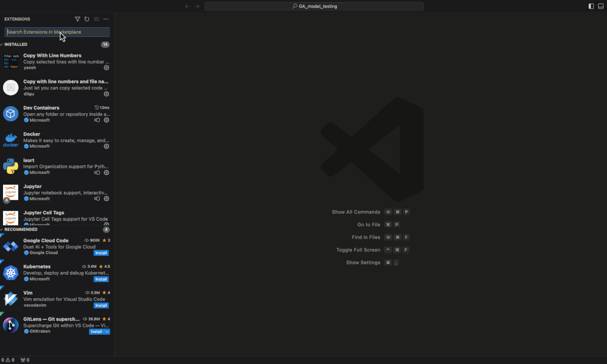Click Vim download count 5.5M
The width and height of the screenshot is (607, 364).
pos(93,293)
